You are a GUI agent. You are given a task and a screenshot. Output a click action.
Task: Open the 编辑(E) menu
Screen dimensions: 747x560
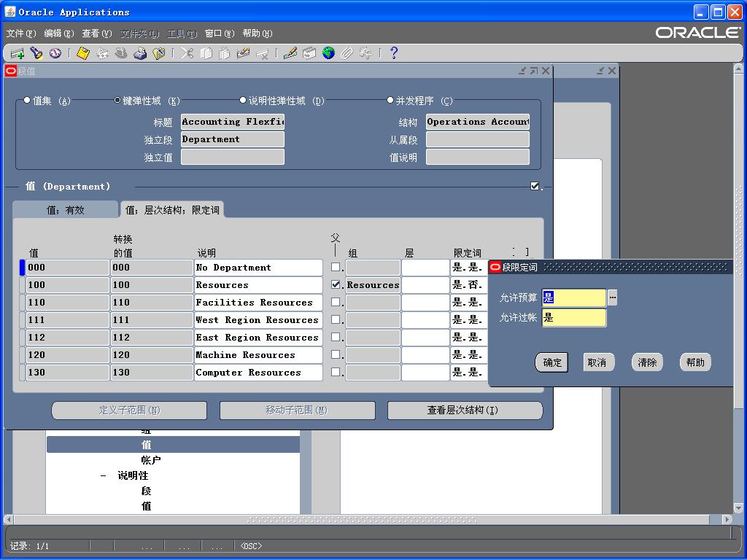pyautogui.click(x=59, y=34)
